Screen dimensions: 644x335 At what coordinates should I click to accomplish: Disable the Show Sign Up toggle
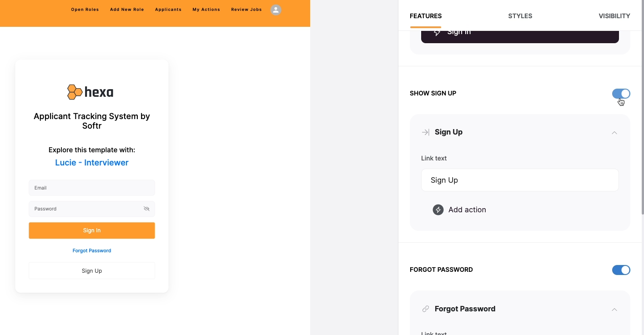tap(621, 94)
